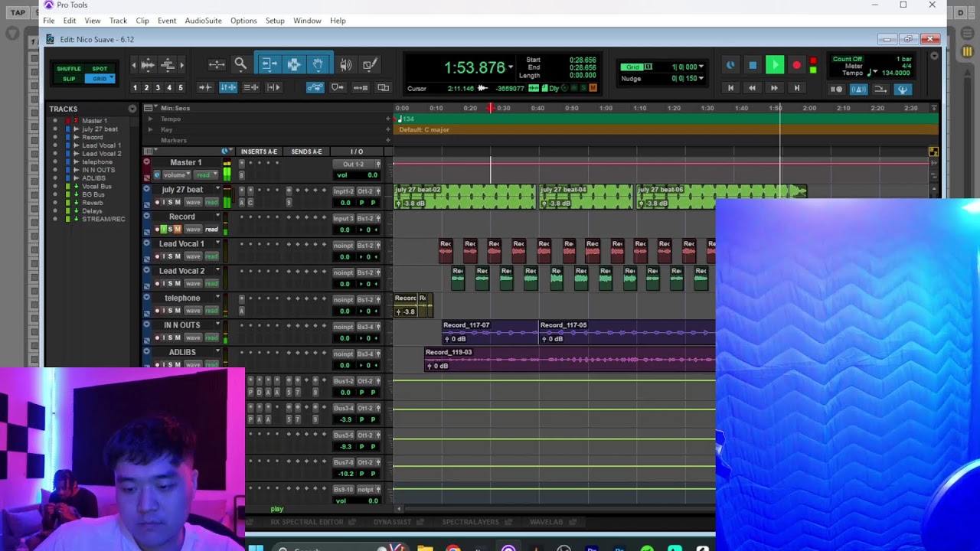Viewport: 980px width, 551px height.
Task: Select the Trim tool
Action: coord(269,65)
